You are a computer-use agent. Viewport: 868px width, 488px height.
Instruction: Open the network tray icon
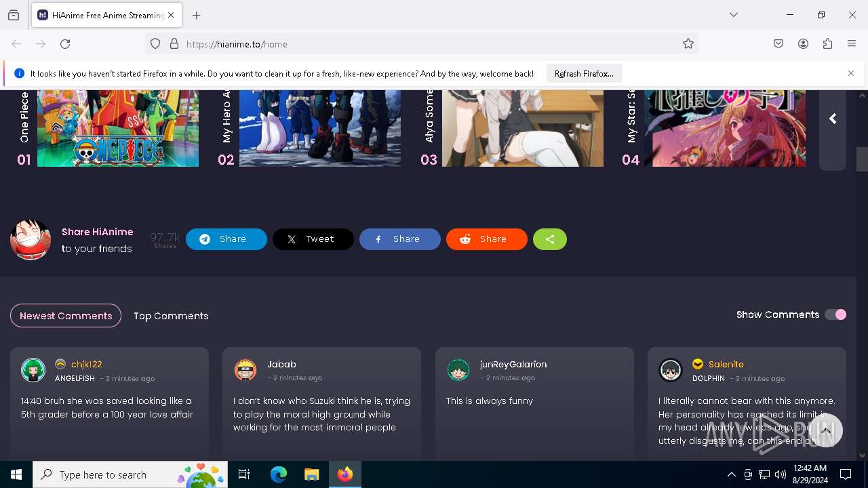(764, 474)
